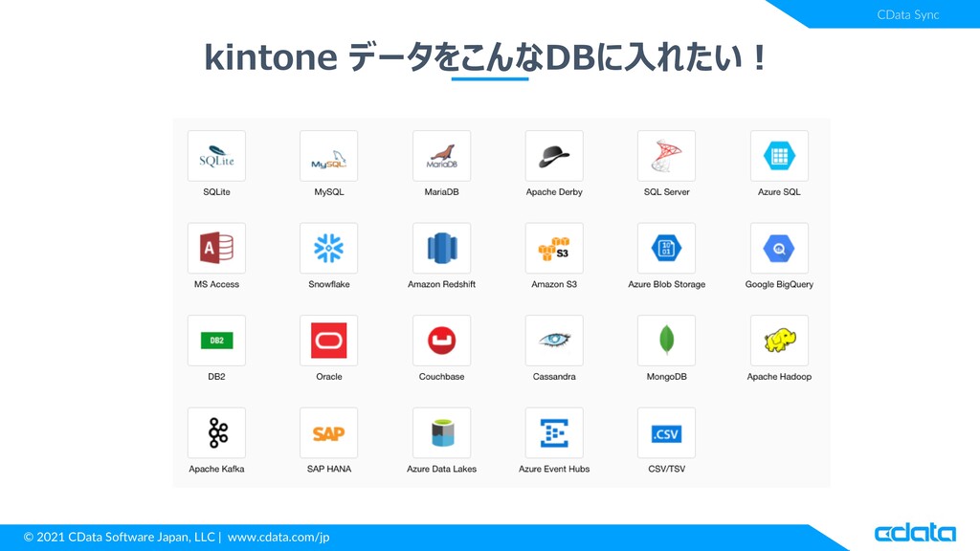Click the 'Apache Hadoop' label text
This screenshot has width=980, height=551.
click(x=779, y=377)
